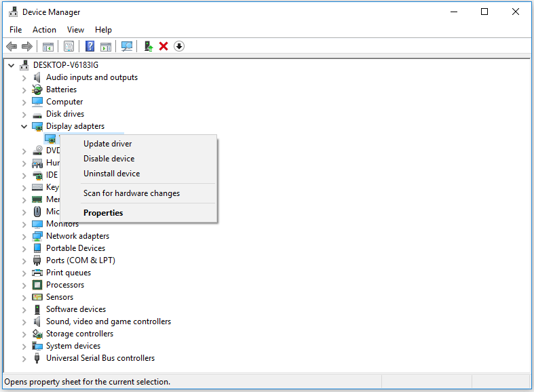This screenshot has width=534, height=392.
Task: Select the Portable Devices label
Action: (75, 248)
